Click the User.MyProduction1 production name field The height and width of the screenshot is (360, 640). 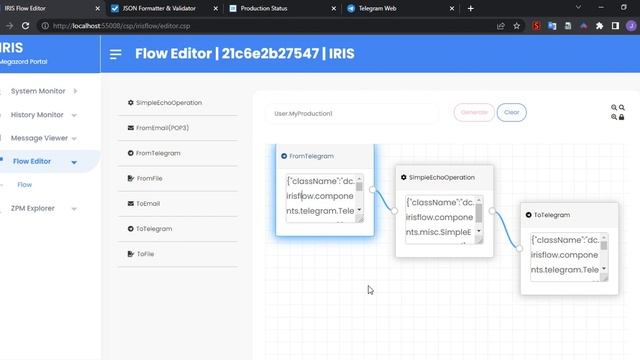coord(352,113)
